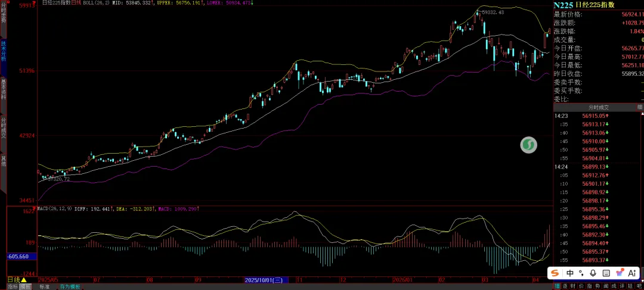
Task: Click the Sogou voice input microphone
Action: 593,273
